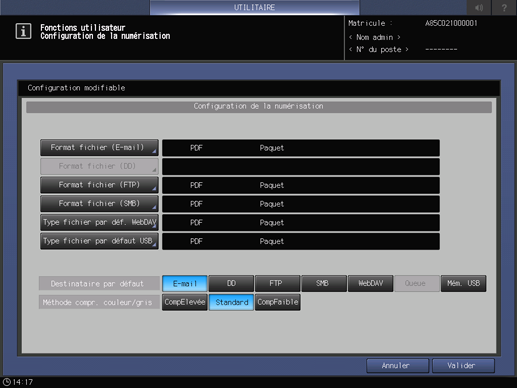Click the empty DD format value field
517x388 pixels.
(301, 166)
